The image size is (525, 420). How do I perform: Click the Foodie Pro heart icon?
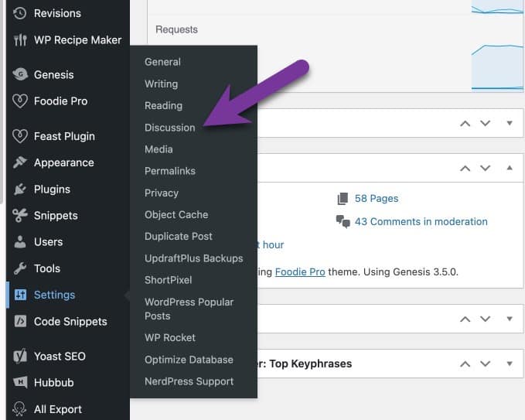click(20, 101)
